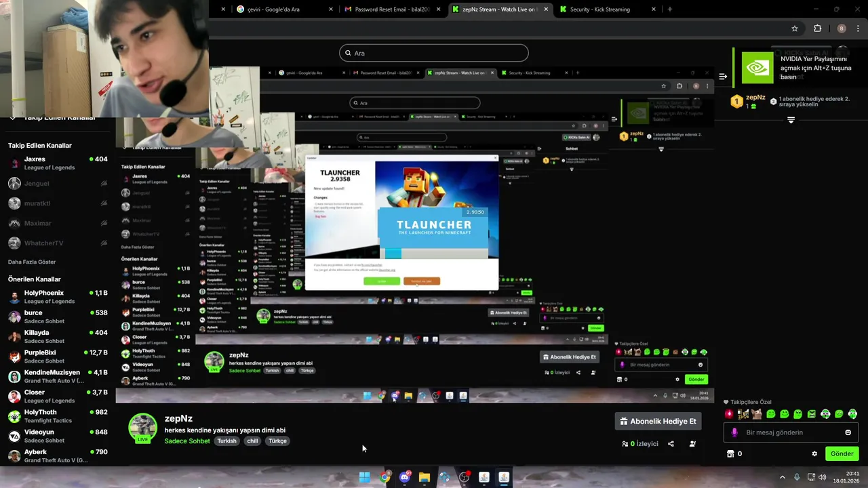Click the zepNz LIVE avatar

coord(142,428)
